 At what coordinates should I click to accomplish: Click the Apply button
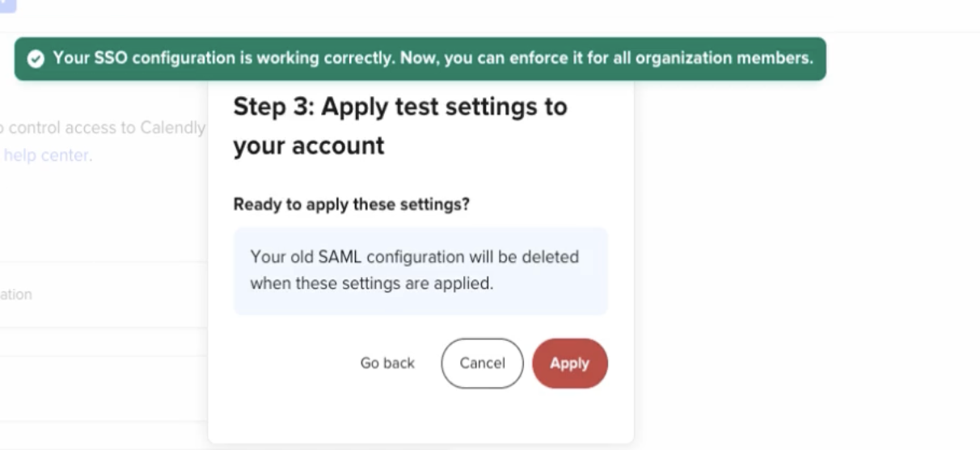pos(569,364)
